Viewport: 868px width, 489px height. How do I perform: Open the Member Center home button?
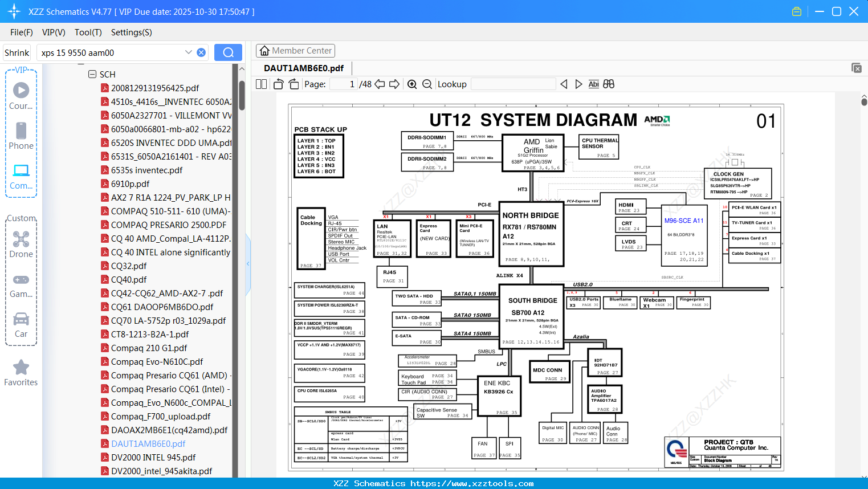pos(295,51)
